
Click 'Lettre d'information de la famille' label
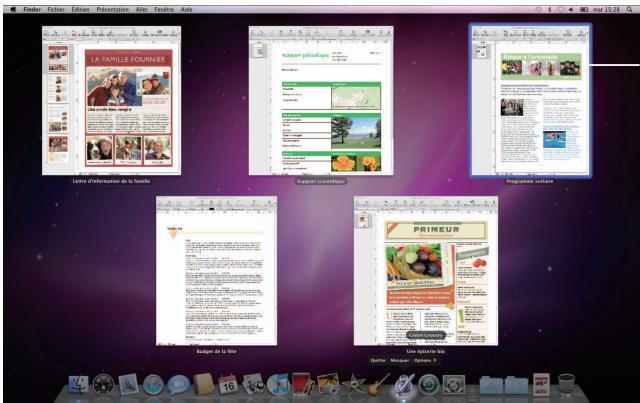(x=111, y=181)
